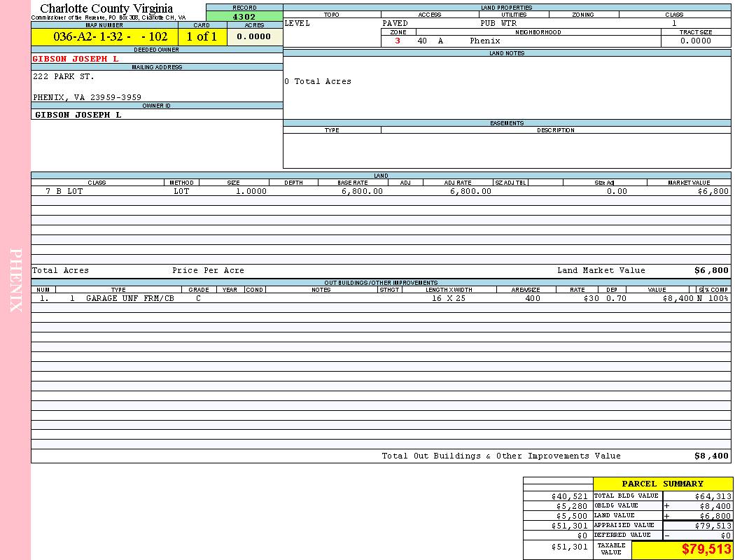This screenshot has width=735, height=560.
Task: Click the depreciation value 0.70
Action: click(616, 298)
